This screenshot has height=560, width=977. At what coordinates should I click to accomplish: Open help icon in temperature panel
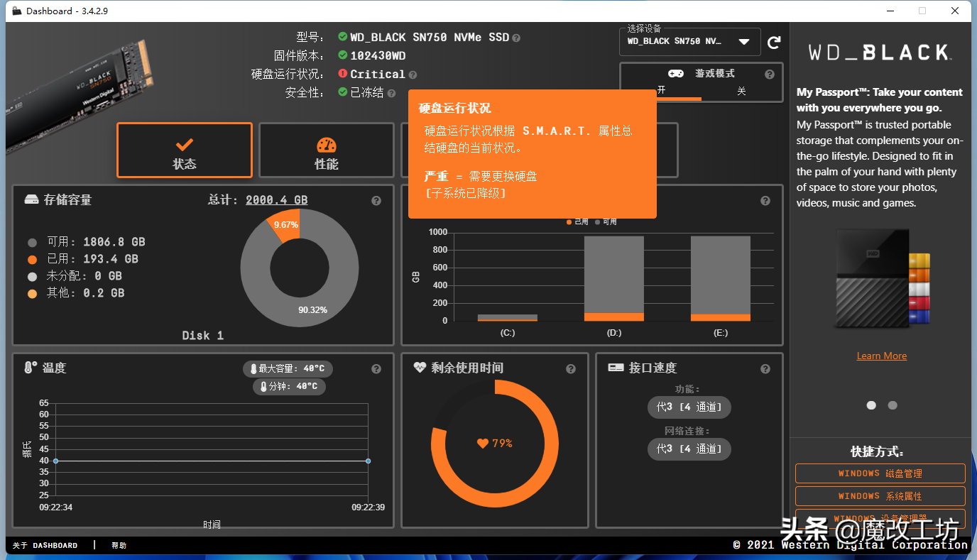click(x=376, y=369)
